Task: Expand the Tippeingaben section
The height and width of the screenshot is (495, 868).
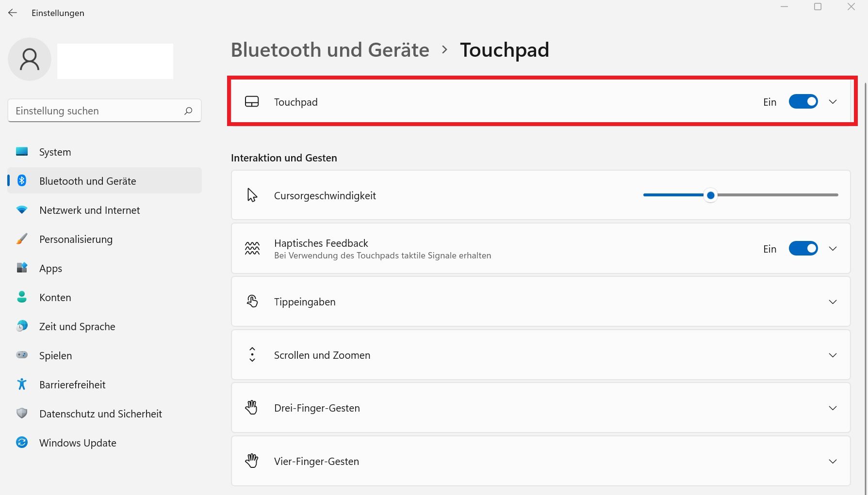Action: coord(833,302)
